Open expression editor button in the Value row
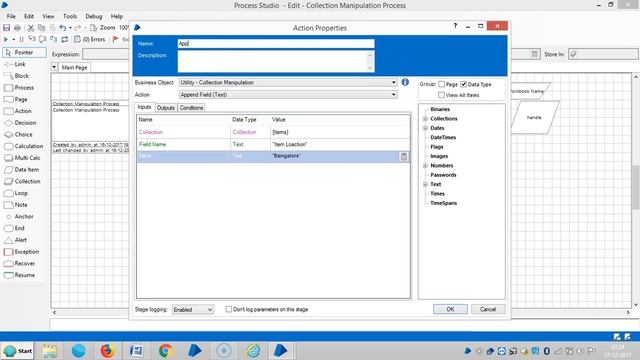This screenshot has width=640, height=360. 404,157
